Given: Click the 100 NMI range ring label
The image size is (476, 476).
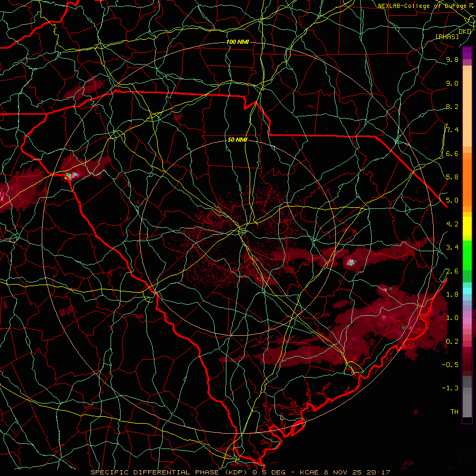Looking at the screenshot, I should (x=237, y=42).
